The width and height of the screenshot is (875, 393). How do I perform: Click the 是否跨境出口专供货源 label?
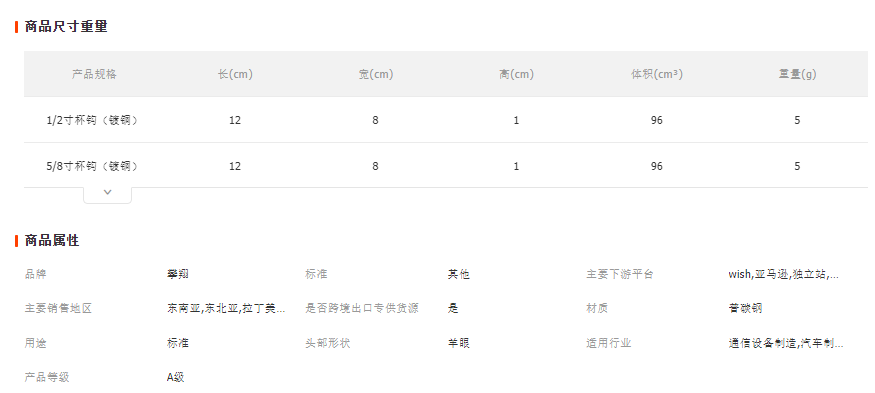(362, 308)
